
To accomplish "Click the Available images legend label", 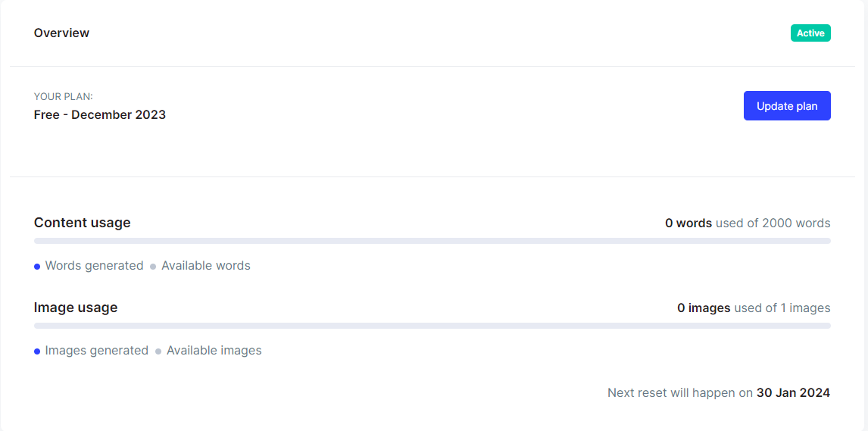I will coord(214,350).
